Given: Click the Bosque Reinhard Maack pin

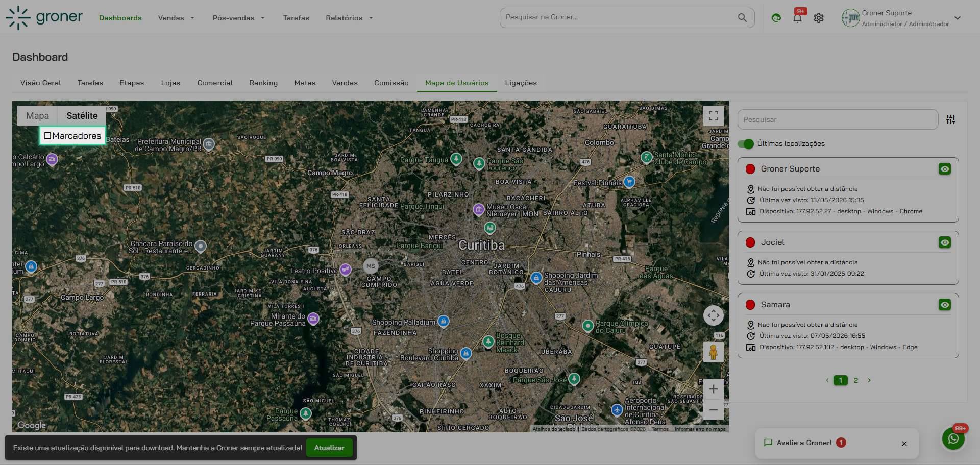Looking at the screenshot, I should pyautogui.click(x=488, y=341).
